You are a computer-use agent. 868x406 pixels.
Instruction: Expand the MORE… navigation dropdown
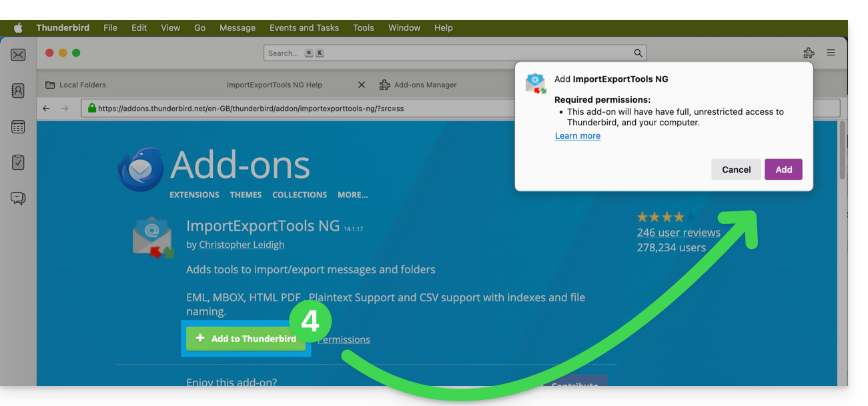352,195
